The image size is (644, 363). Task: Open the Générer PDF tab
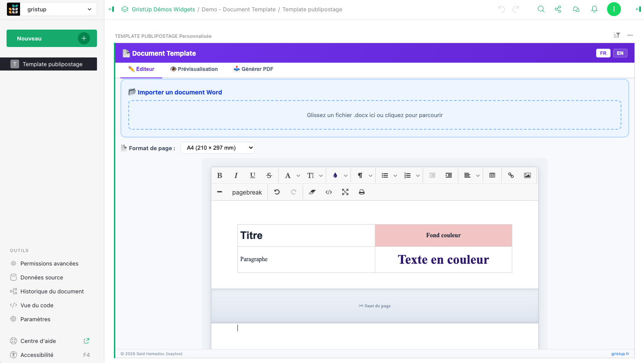coord(254,69)
